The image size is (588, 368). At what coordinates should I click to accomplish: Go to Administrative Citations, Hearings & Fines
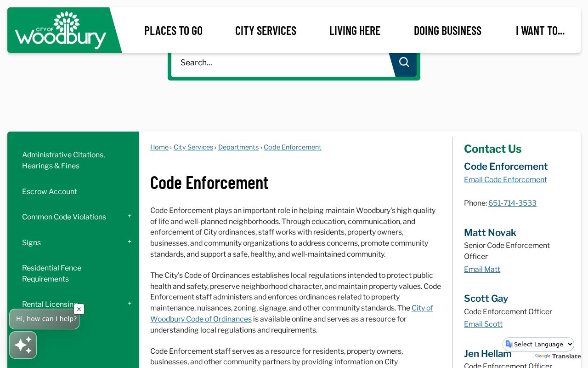point(63,160)
